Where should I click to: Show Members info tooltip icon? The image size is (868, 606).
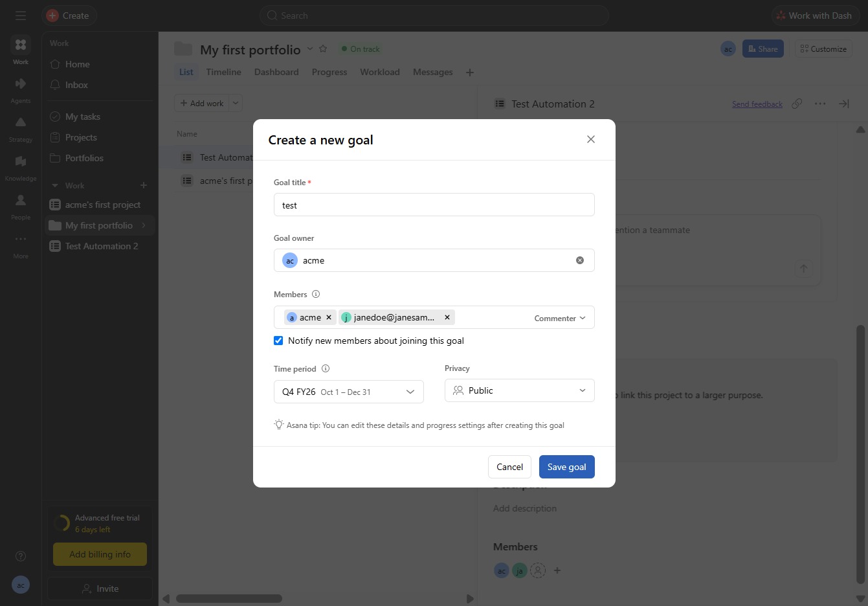pyautogui.click(x=316, y=294)
